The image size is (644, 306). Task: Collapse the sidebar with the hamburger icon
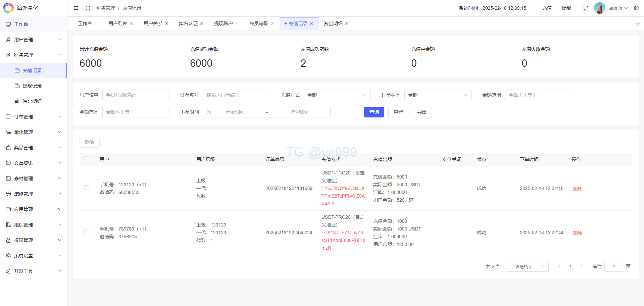[x=76, y=8]
